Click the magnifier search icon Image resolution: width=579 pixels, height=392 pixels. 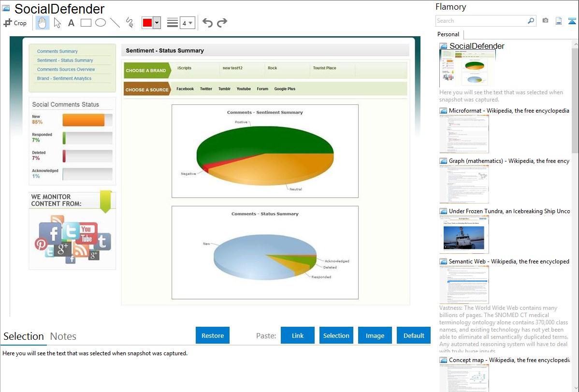pos(531,21)
